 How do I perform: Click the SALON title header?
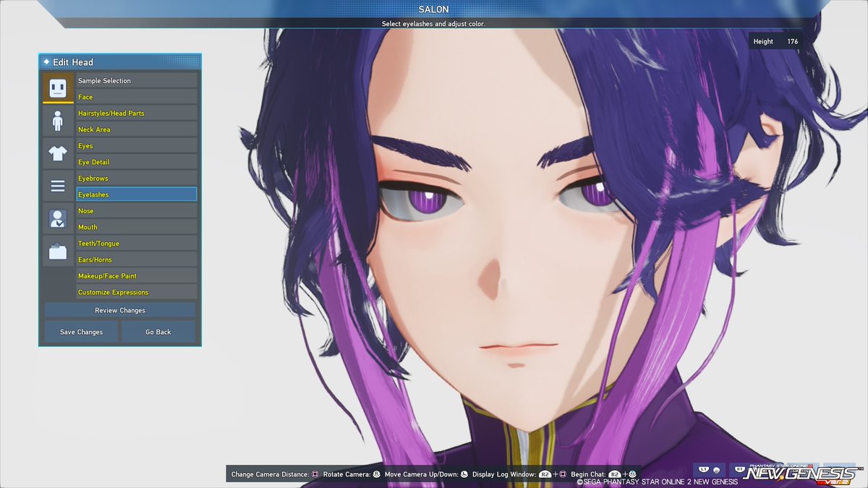(x=434, y=9)
